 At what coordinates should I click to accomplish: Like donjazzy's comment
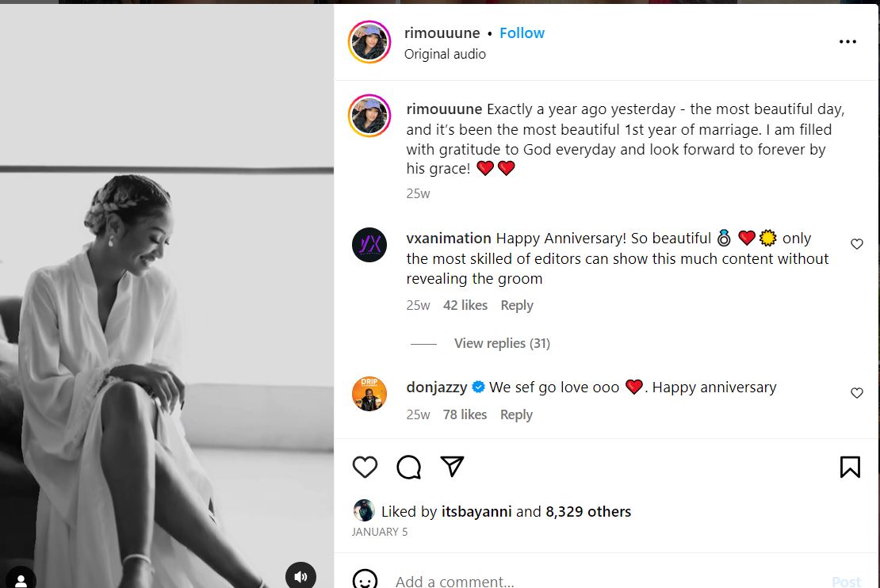point(857,393)
